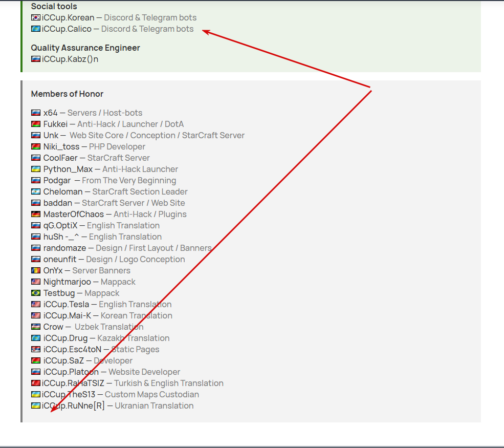Screen dimensions: 504x448
Task: Click the flag icon next to Niki_toss
Action: pos(36,146)
